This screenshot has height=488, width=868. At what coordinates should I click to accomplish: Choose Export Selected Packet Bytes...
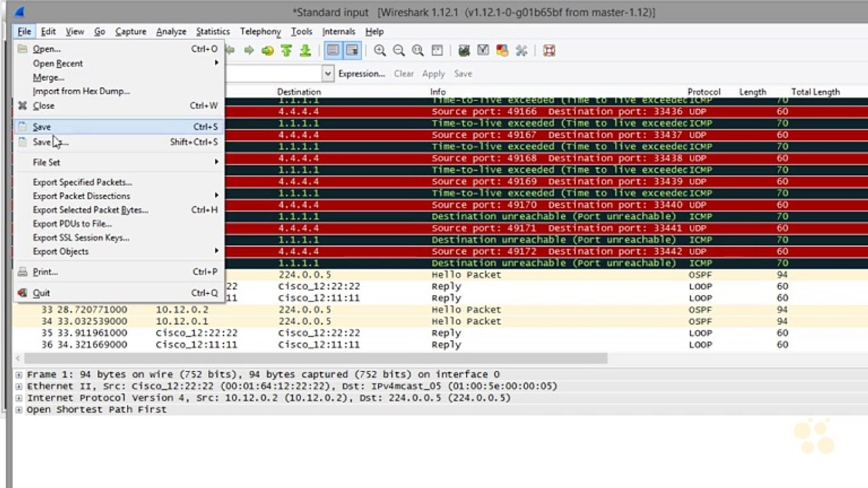pyautogui.click(x=118, y=210)
